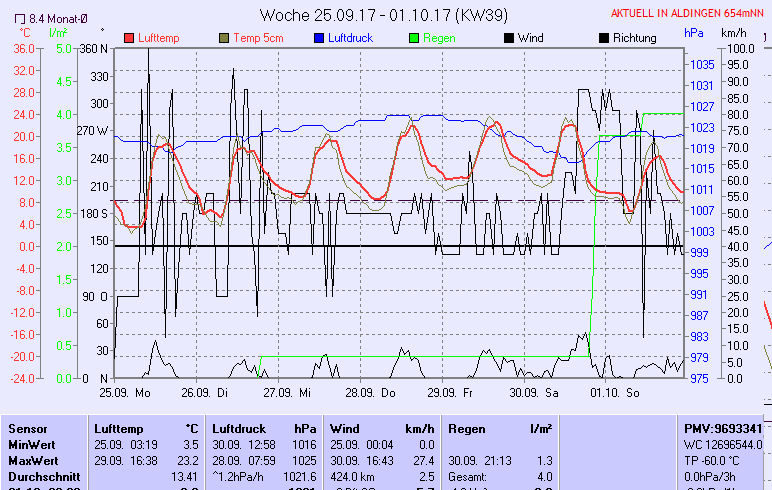The width and height of the screenshot is (772, 490).
Task: Click the chart title Woche 25.09.17 - 01.10.17
Action: 381,15
